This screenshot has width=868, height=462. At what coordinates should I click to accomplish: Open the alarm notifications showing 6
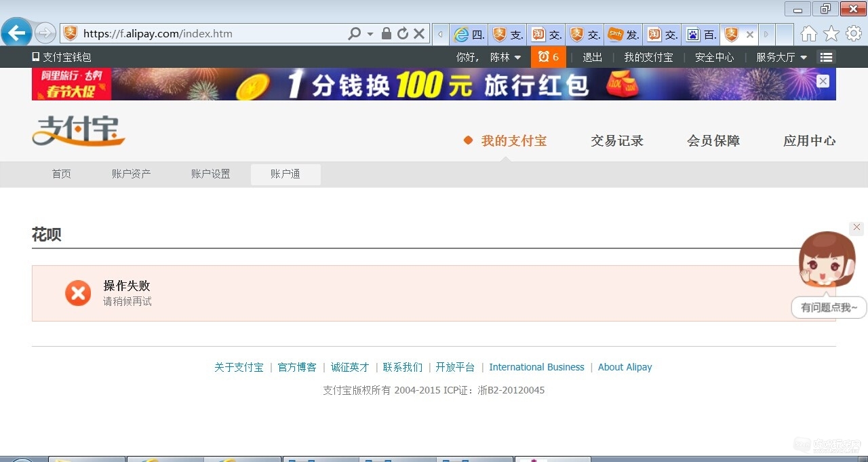[x=549, y=57]
